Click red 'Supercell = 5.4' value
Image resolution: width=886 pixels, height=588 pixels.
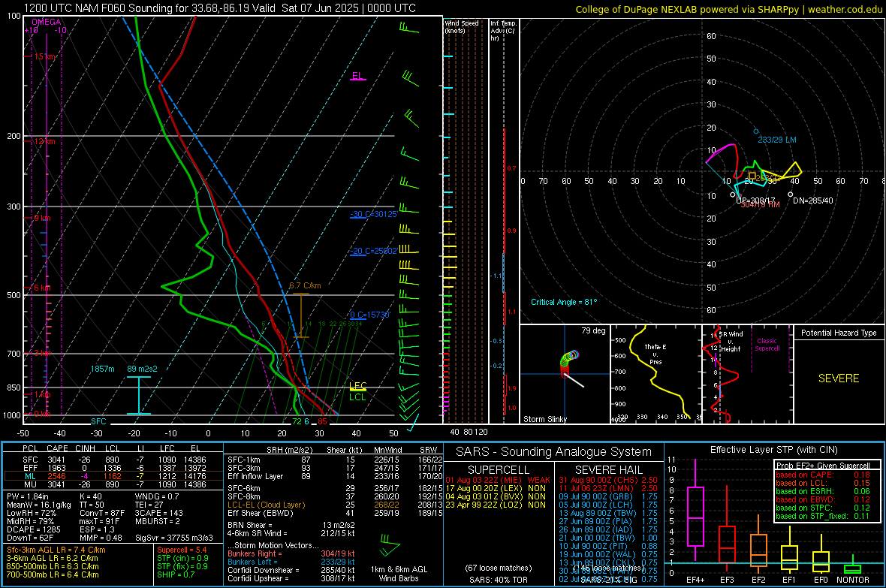tap(182, 550)
